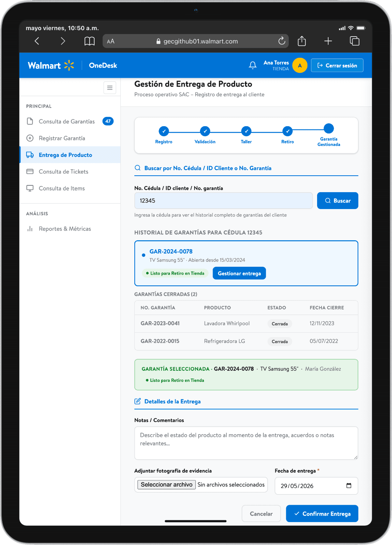Viewport: 392px width, 545px height.
Task: Click Confirmar Entrega button
Action: pos(322,514)
